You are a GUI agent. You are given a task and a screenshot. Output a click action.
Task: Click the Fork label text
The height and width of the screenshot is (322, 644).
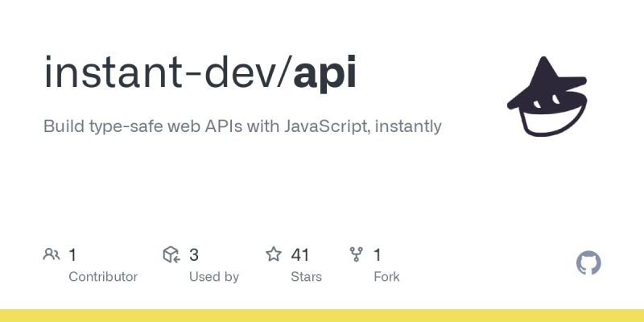(386, 277)
